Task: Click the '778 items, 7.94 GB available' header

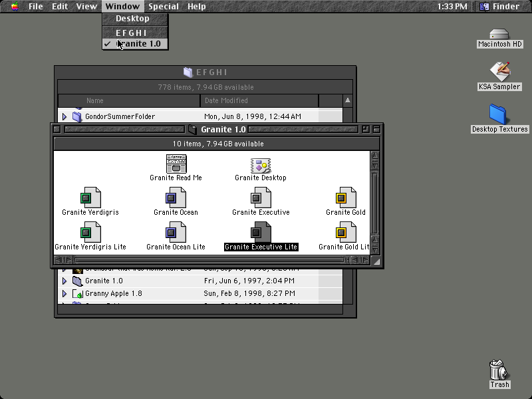Action: point(205,87)
